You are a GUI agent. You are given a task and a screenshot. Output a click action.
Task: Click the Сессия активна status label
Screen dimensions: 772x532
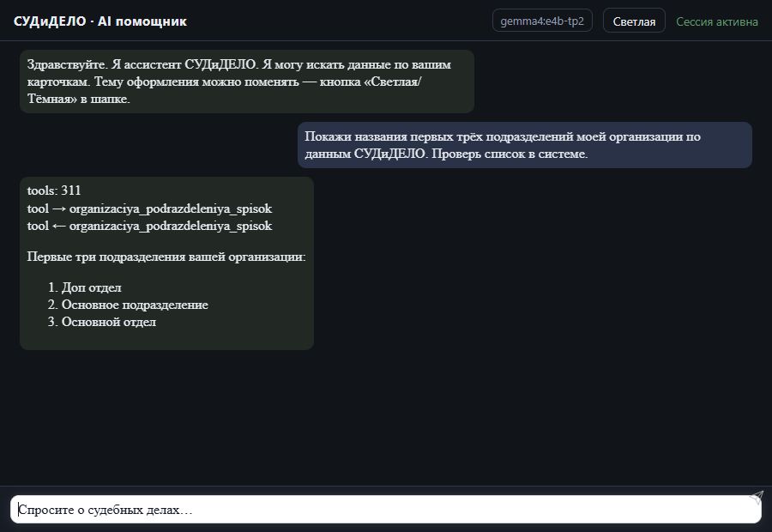click(717, 21)
